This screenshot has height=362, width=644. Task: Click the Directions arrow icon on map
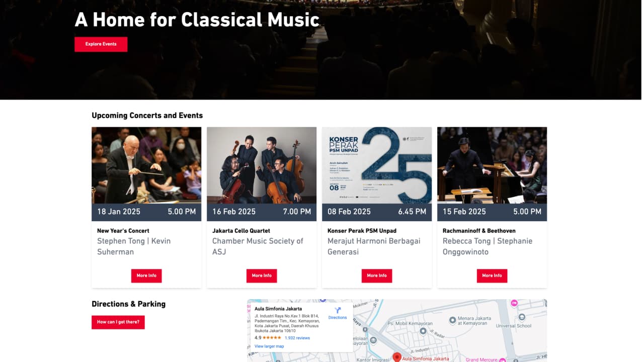pos(338,311)
